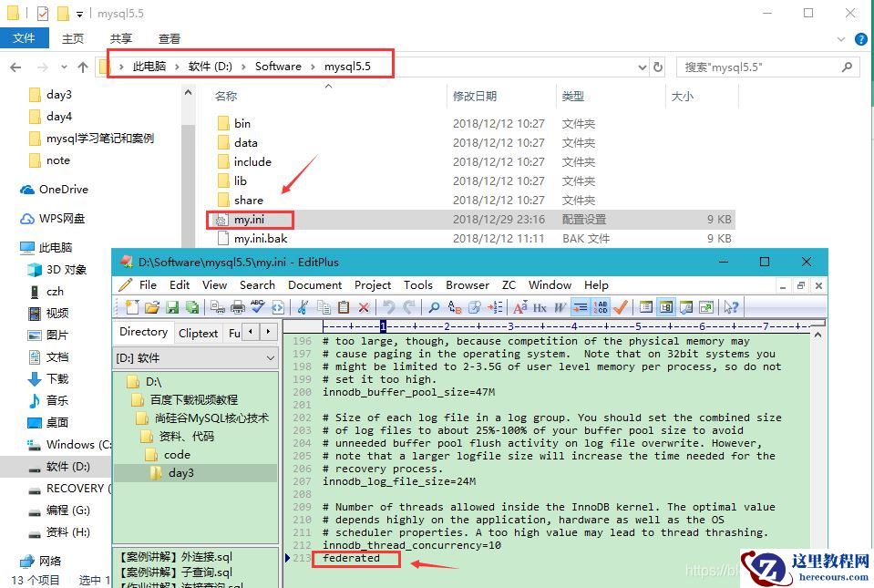This screenshot has height=588, width=874.
Task: Click the Print Preview icon in EditPlus
Action: [218, 307]
